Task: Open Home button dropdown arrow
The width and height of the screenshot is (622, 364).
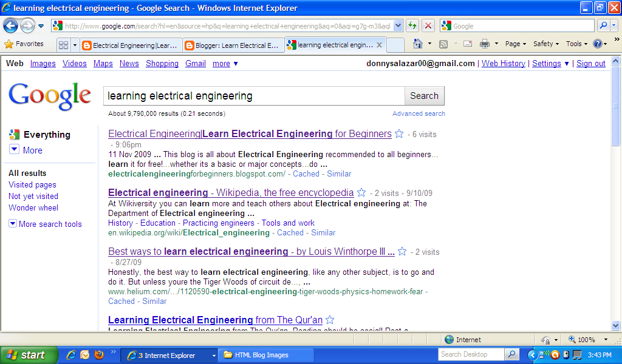Action: 429,44
